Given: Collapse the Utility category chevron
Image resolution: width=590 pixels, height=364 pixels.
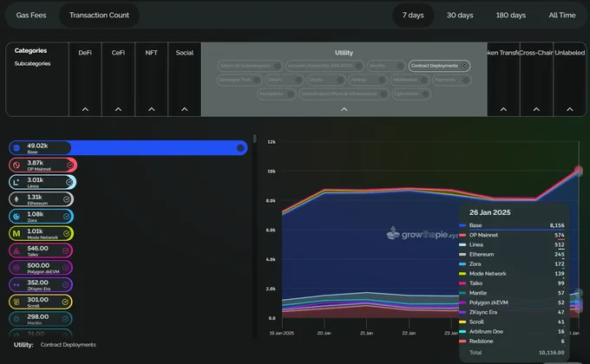Looking at the screenshot, I should pyautogui.click(x=344, y=109).
